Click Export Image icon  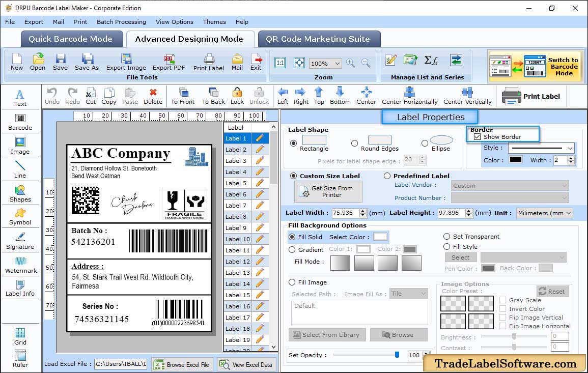pos(126,62)
